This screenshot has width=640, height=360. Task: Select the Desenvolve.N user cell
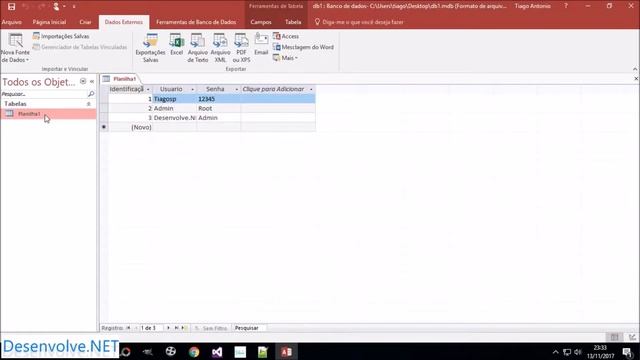click(174, 118)
